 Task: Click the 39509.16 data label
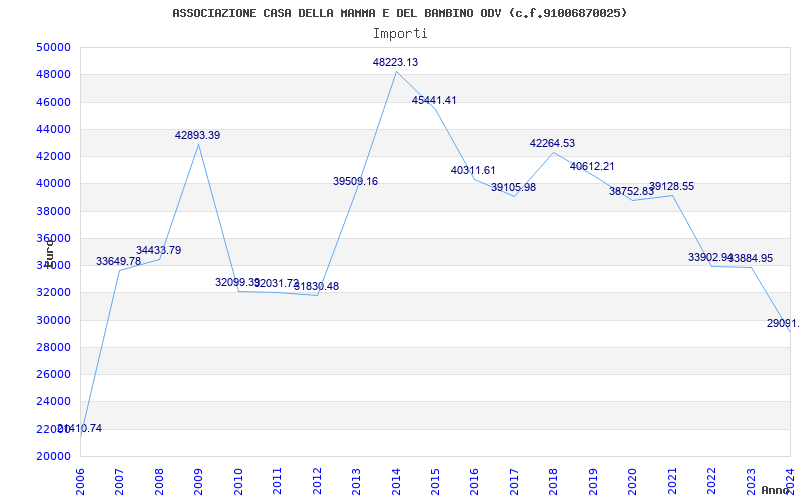(356, 181)
